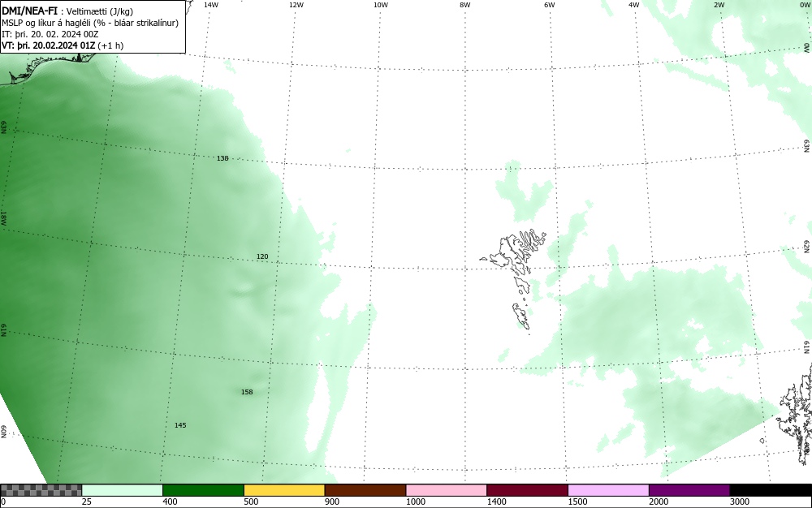Click the legend value 900

332,502
